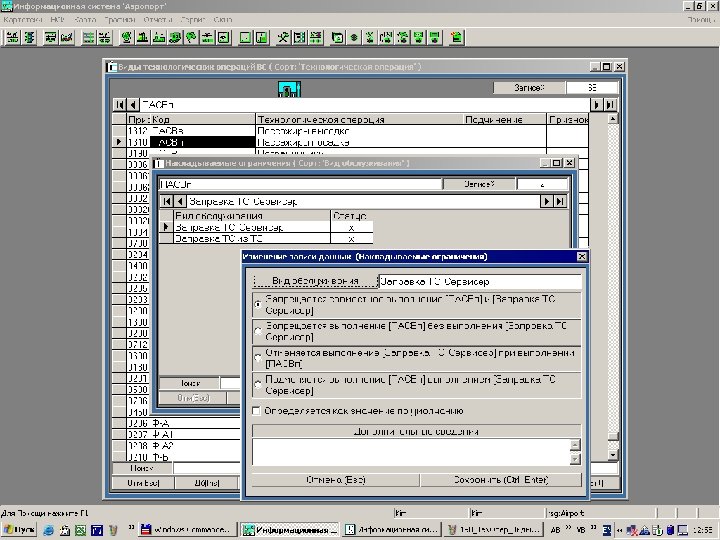This screenshot has width=720, height=540.
Task: Click the 'Дополнительные сведения' header button
Action: (x=416, y=431)
